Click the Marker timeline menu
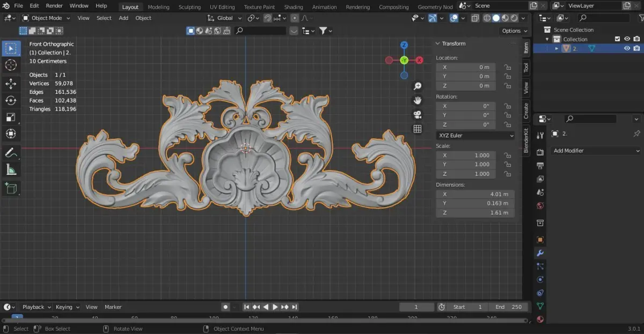Viewport: 644px width, 334px height. (x=113, y=307)
